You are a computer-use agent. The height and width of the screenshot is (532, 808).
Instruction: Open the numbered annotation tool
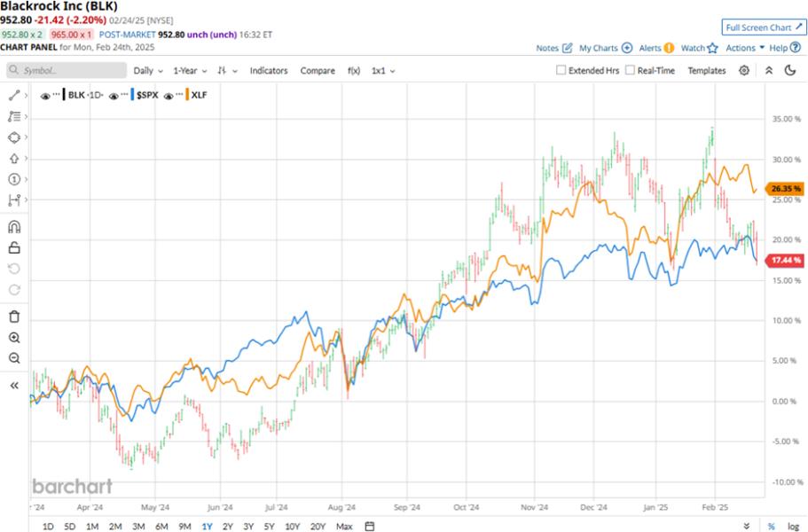pos(14,179)
